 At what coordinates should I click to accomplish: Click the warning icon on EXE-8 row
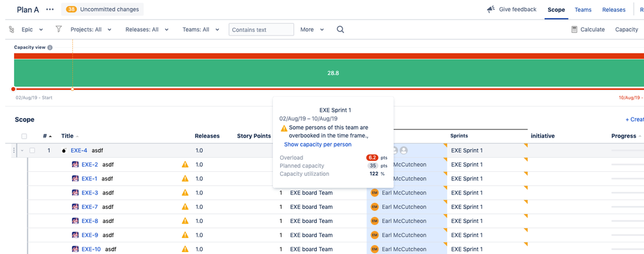coord(185,220)
